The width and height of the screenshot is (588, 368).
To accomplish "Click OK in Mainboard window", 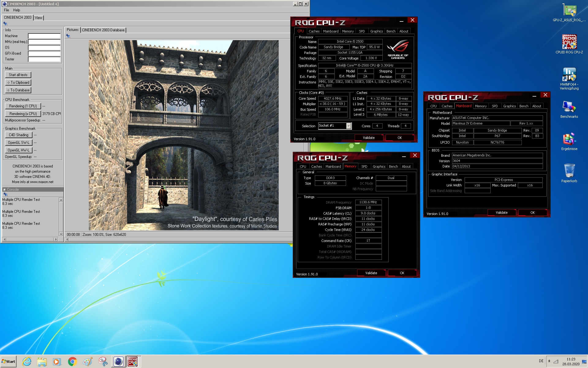I will 533,213.
